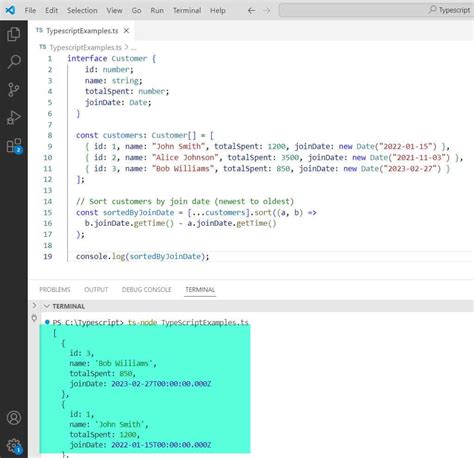Image resolution: width=474 pixels, height=458 pixels.
Task: Click the terminal command 'ts-node TypeScriptExamples.ts'
Action: pos(188,322)
